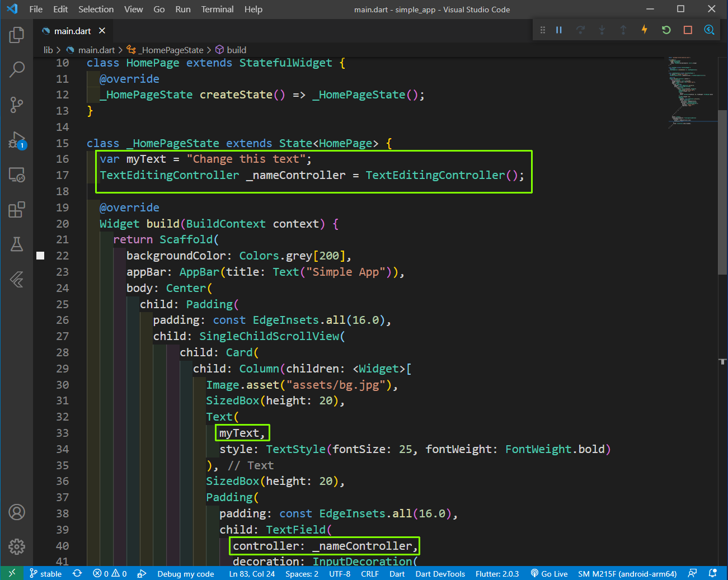This screenshot has width=728, height=580.
Task: Open notifications bell in status bar
Action: point(712,573)
